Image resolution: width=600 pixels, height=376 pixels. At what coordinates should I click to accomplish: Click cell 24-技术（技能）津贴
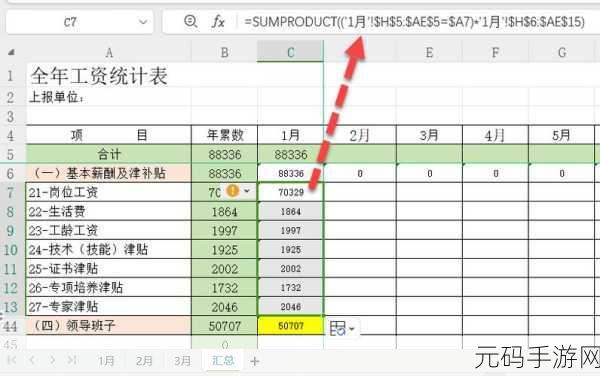109,249
